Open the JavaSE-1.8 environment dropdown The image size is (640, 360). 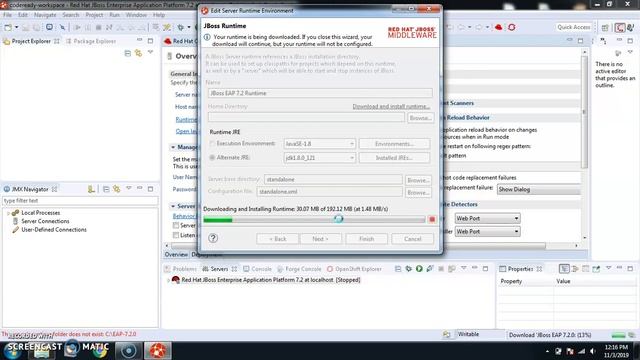point(320,144)
